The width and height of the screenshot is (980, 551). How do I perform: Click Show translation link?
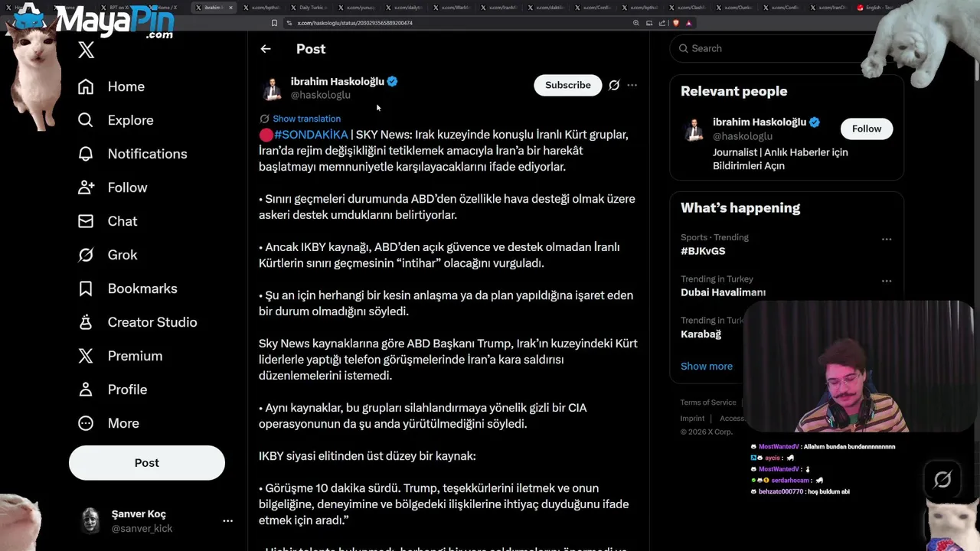pos(306,119)
